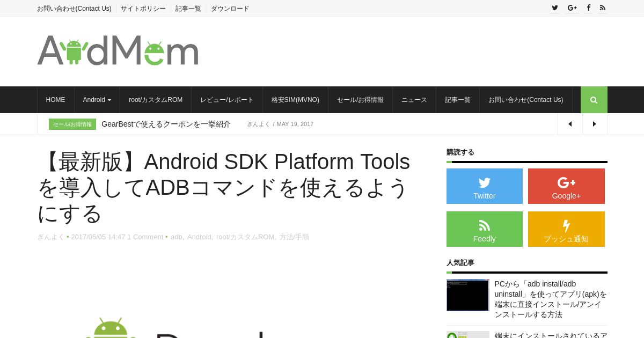Viewport: 644px width, 338px height.
Task: Open レビュー/レポート menu item
Action: pyautogui.click(x=227, y=100)
